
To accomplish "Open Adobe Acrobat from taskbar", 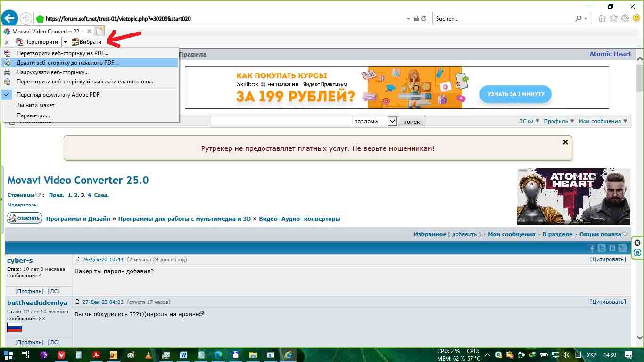I will (x=96, y=355).
